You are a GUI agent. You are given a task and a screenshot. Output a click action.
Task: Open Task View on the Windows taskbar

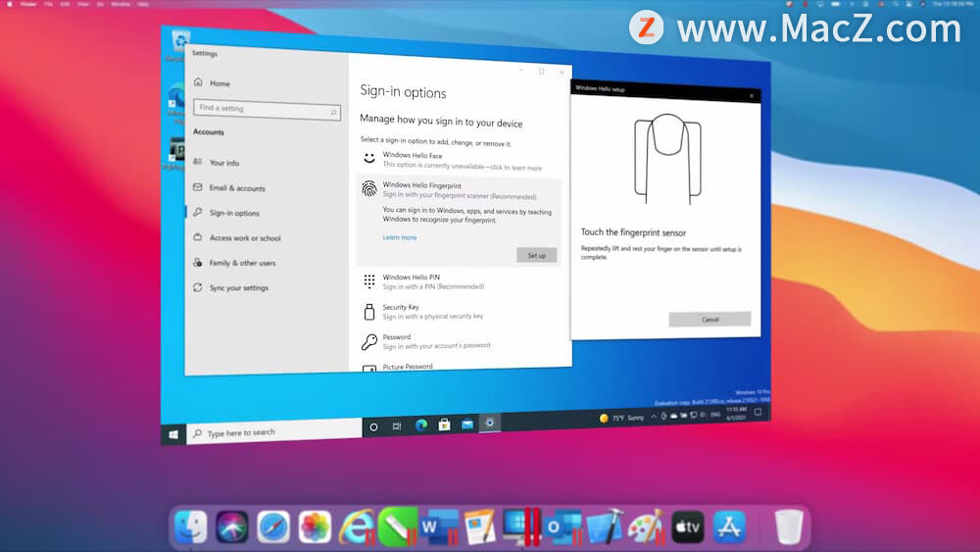point(397,426)
